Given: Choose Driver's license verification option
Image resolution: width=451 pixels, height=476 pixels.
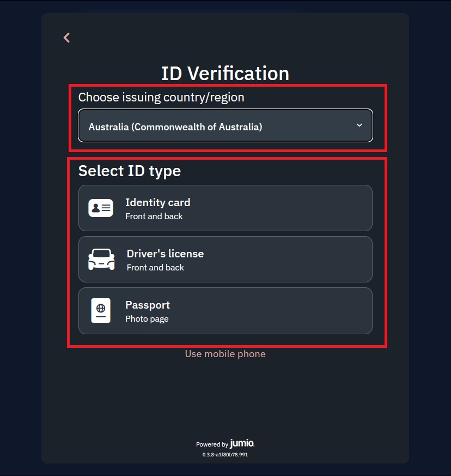Looking at the screenshot, I should (225, 259).
